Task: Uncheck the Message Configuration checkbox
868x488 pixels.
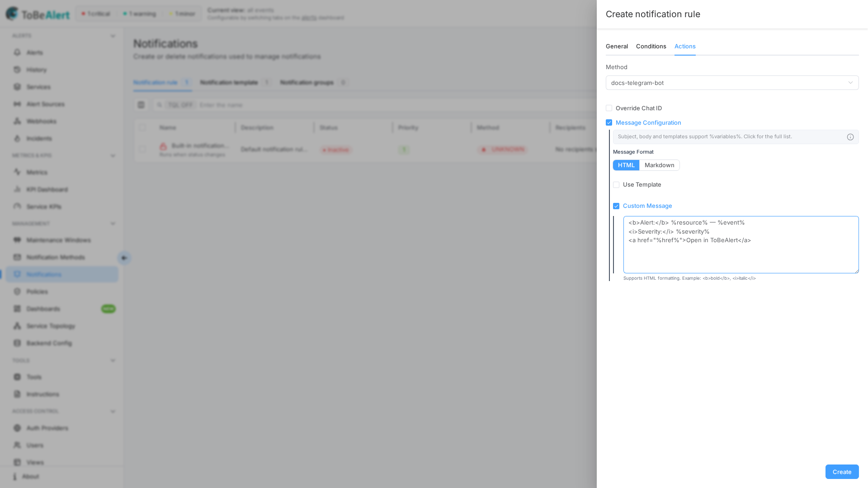Action: (609, 122)
